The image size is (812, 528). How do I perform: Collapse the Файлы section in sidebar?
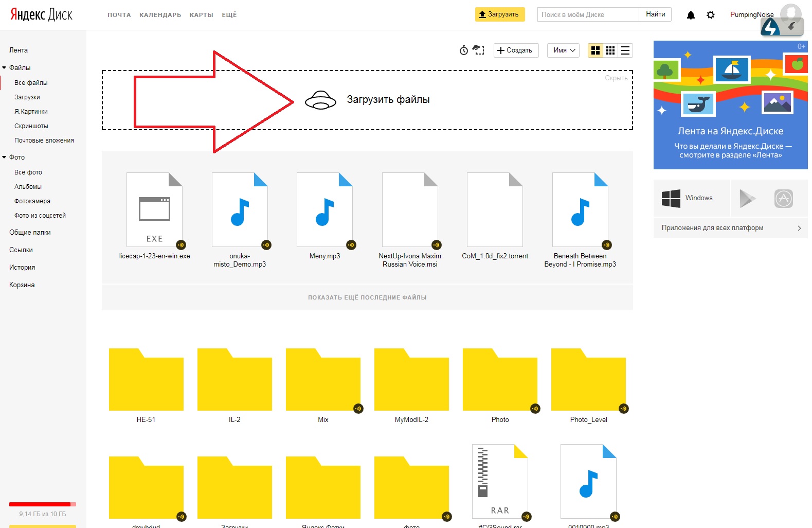(x=4, y=67)
